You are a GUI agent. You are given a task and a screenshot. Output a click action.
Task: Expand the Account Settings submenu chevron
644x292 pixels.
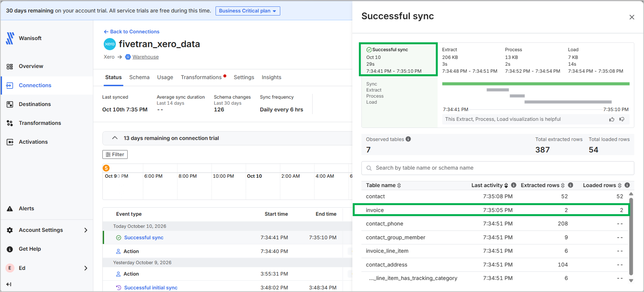tap(86, 230)
